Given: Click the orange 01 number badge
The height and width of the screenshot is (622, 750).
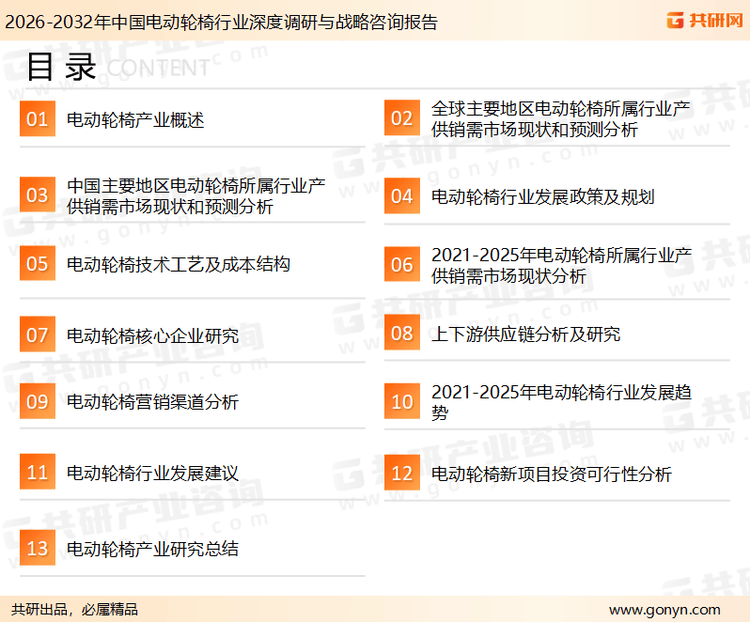Looking at the screenshot, I should 37,120.
